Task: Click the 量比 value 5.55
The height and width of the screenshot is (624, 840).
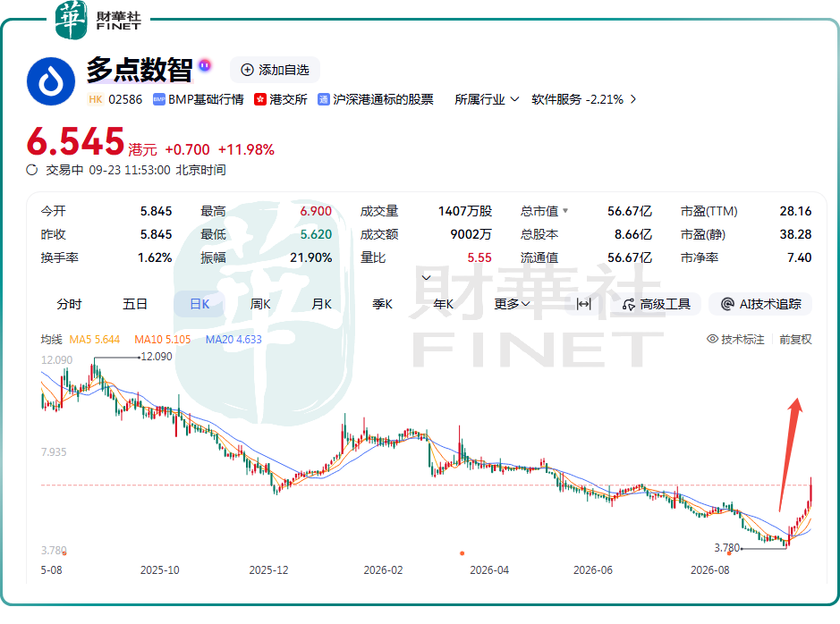Action: pos(479,258)
